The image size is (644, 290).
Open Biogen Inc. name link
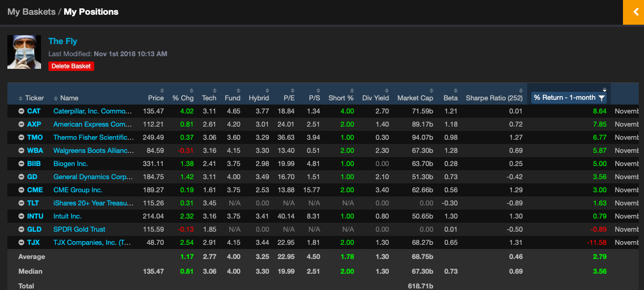point(71,164)
